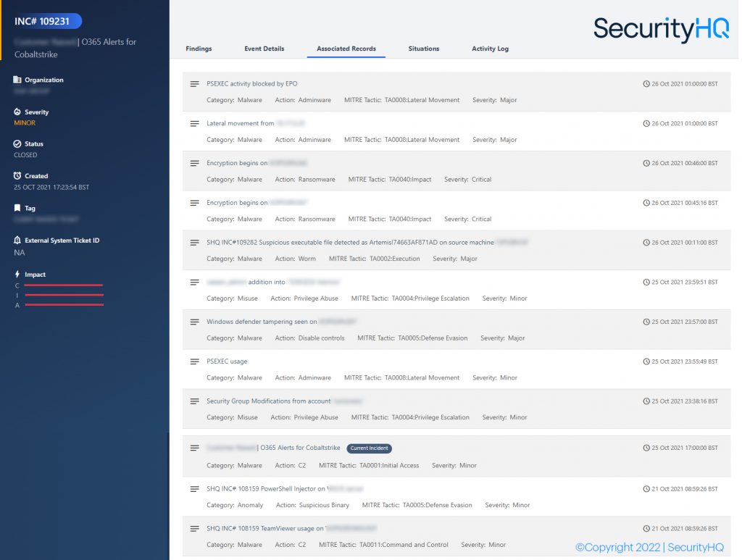Open the Situations tab

pyautogui.click(x=423, y=49)
